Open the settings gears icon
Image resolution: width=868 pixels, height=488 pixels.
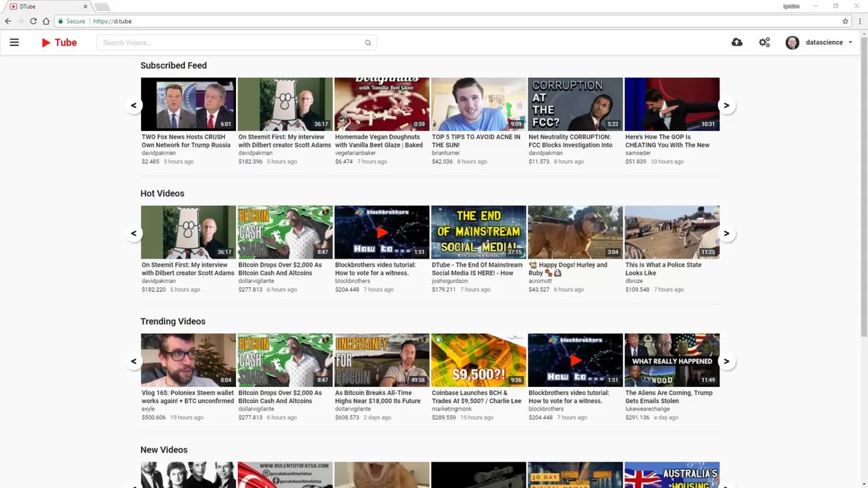[x=764, y=42]
